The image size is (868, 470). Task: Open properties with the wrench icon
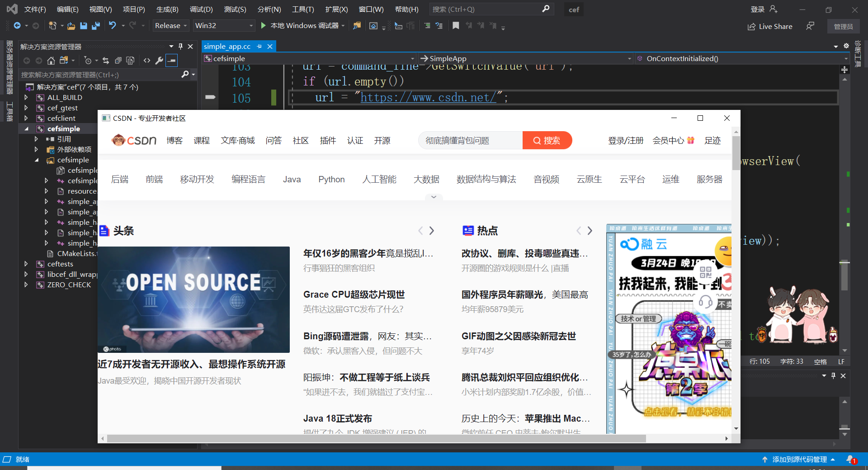[x=159, y=60]
